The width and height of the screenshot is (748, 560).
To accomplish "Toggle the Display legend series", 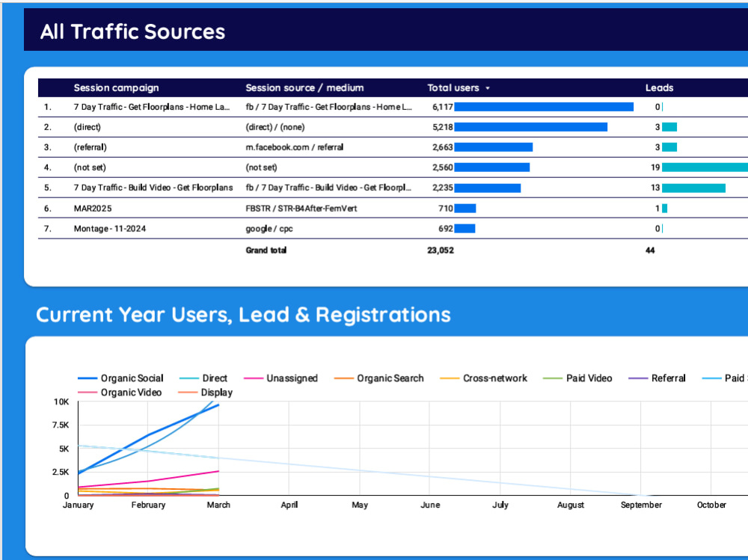I will click(x=205, y=393).
